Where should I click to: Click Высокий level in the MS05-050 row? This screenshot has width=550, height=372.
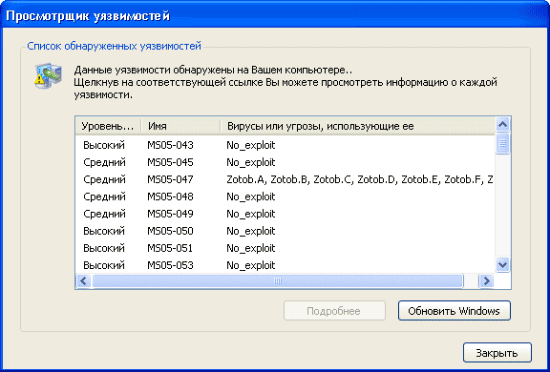[x=104, y=231]
